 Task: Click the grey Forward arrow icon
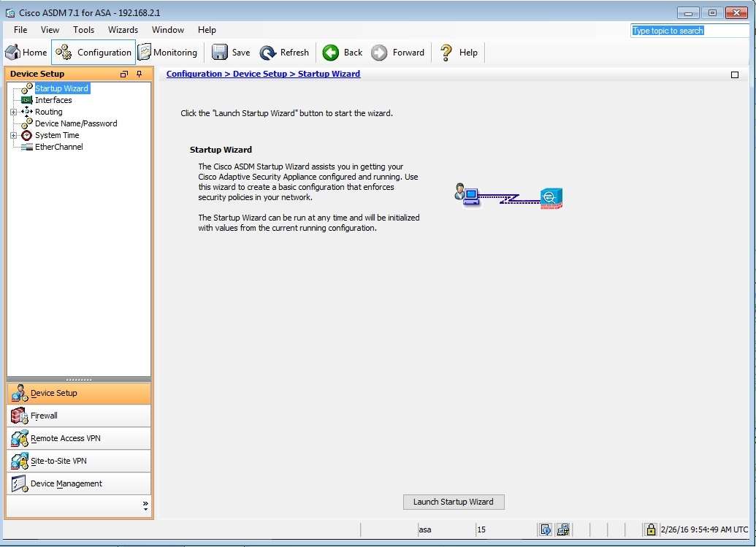(x=379, y=53)
